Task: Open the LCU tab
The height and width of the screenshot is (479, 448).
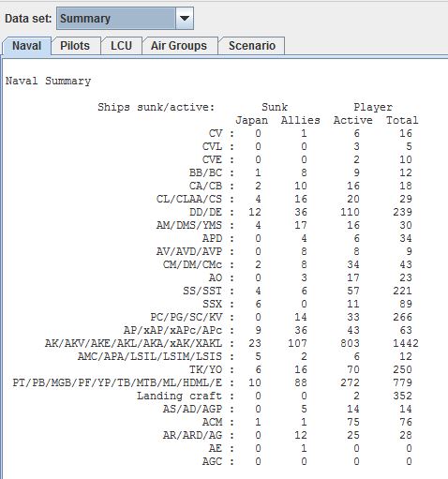Action: click(x=121, y=46)
